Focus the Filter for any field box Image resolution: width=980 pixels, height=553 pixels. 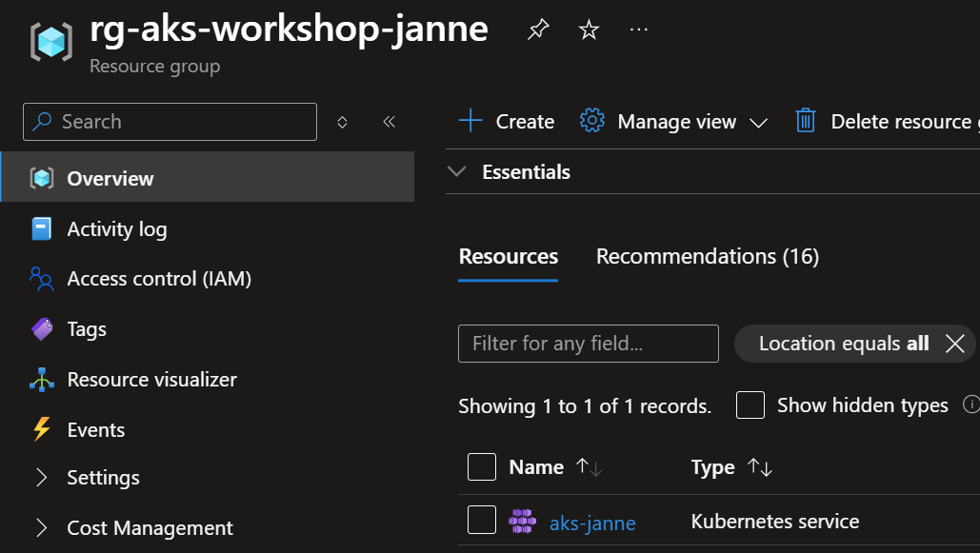click(x=589, y=343)
